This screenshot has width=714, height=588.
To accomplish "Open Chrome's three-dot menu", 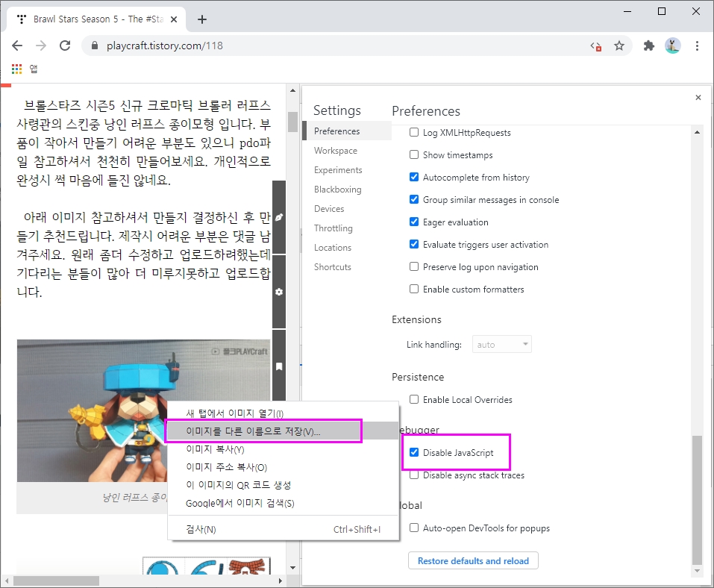I will pos(697,46).
